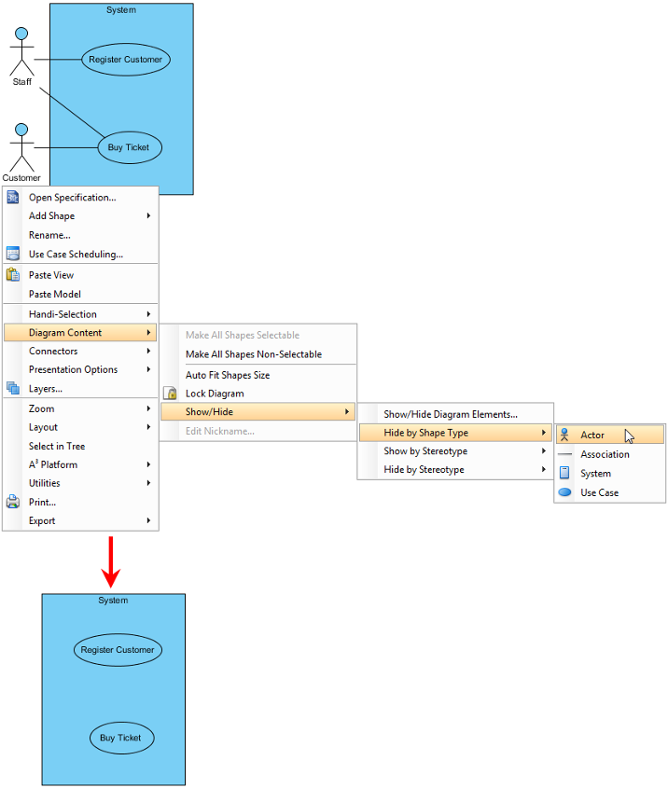Click the Use Case Scheduling calendar icon

pos(13,253)
